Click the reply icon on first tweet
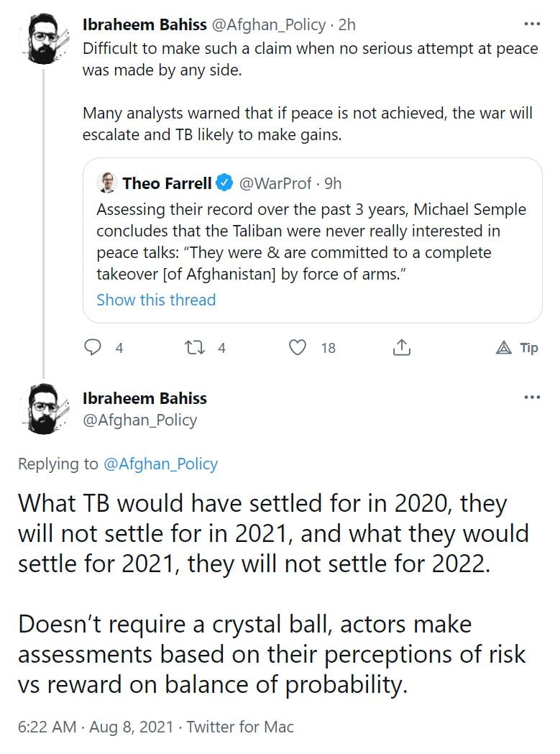 (94, 348)
